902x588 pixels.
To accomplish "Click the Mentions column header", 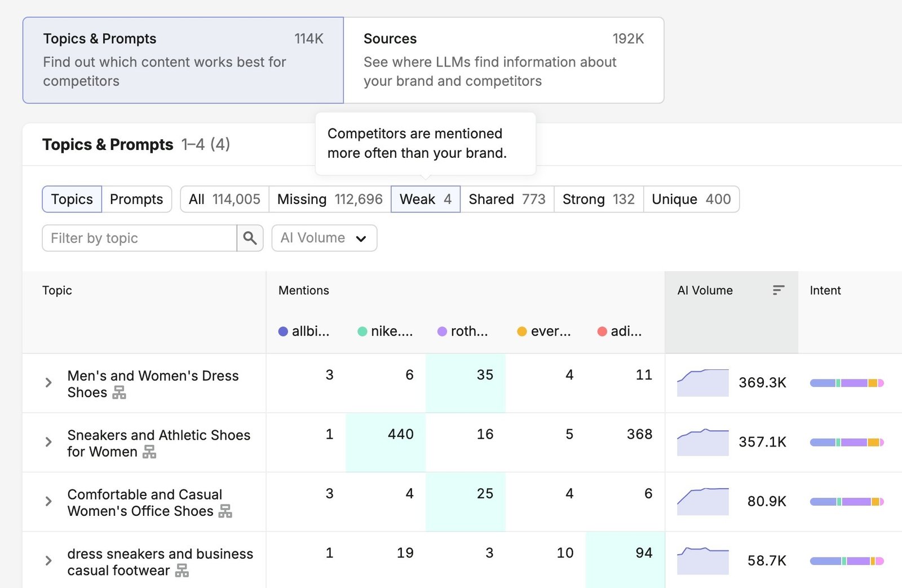I will point(303,290).
